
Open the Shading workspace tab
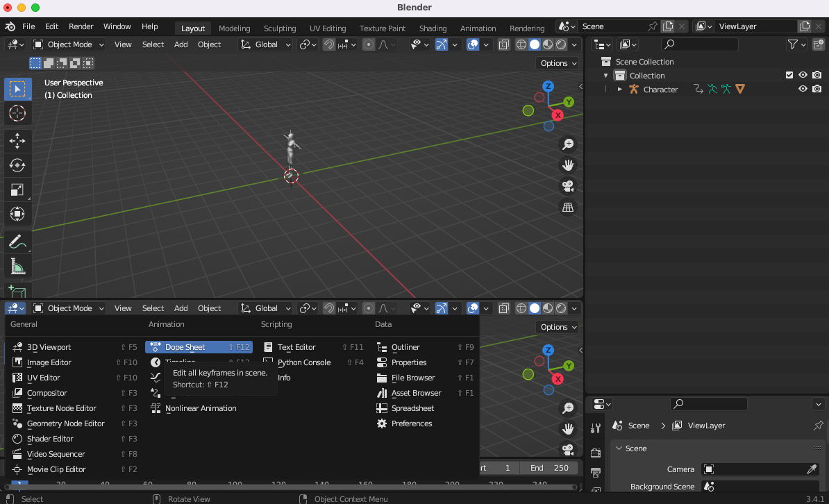tap(433, 28)
